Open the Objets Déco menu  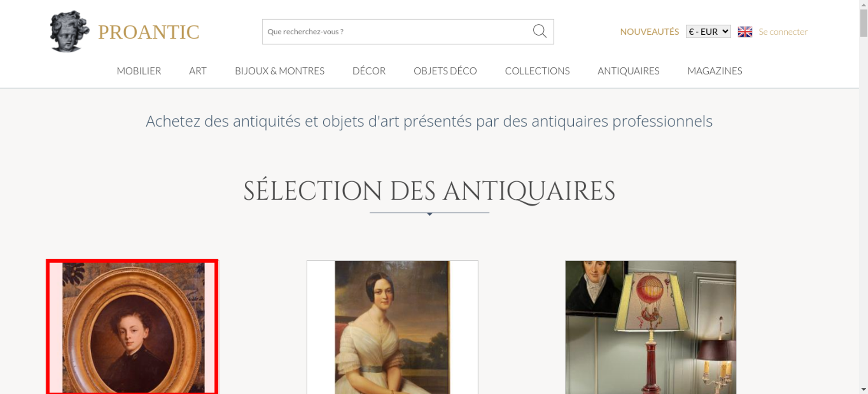click(x=445, y=71)
